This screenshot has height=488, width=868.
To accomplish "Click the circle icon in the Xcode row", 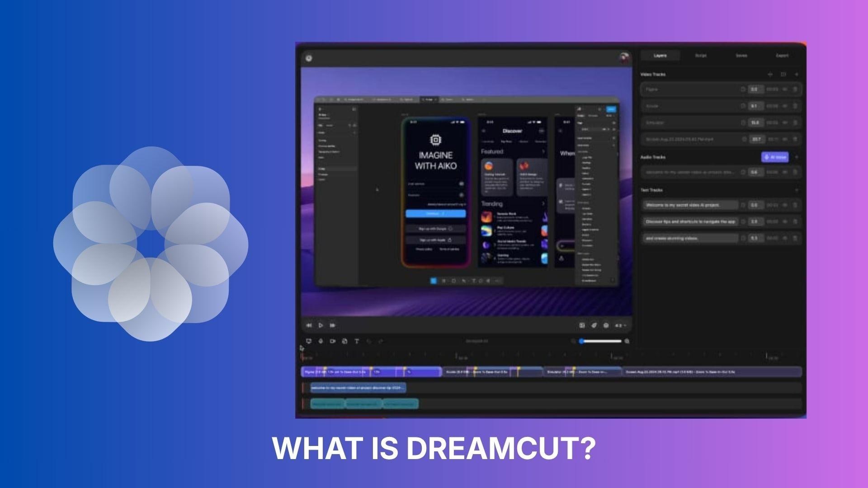I will (743, 106).
